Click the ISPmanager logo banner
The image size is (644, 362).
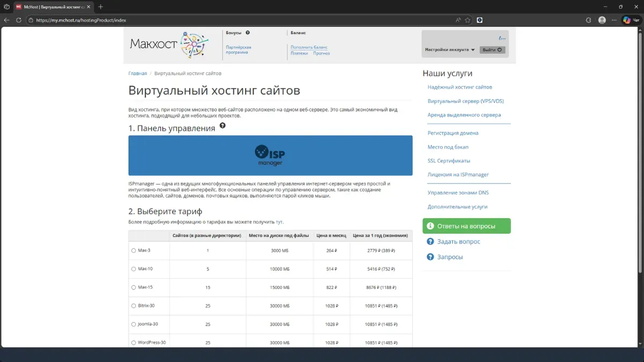[270, 155]
